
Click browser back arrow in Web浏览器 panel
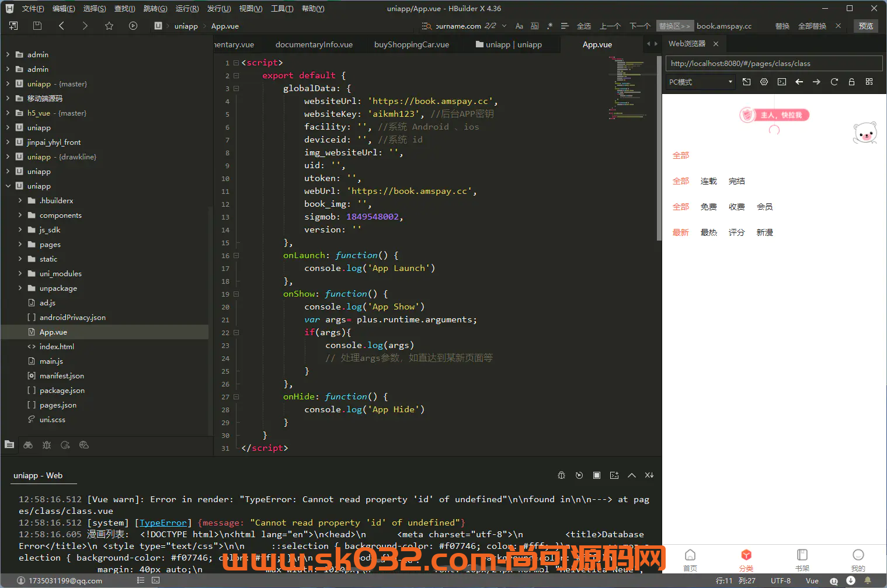[x=799, y=82]
